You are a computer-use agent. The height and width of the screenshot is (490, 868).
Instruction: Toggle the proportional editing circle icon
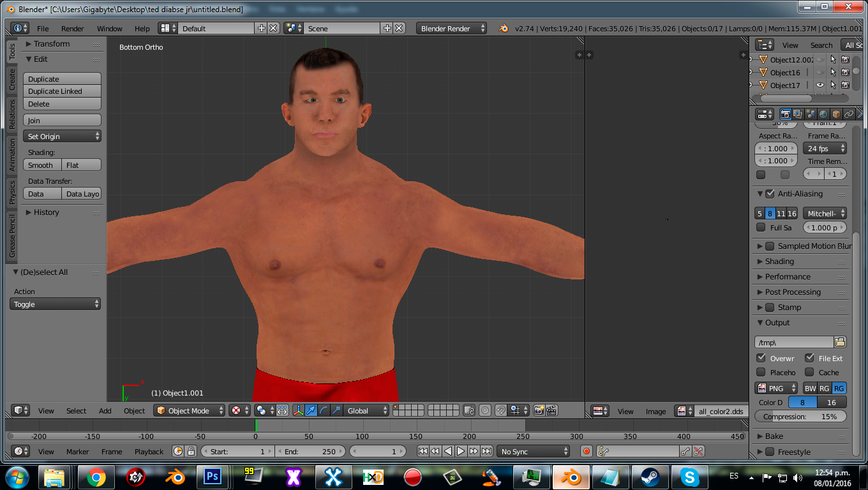tap(485, 410)
